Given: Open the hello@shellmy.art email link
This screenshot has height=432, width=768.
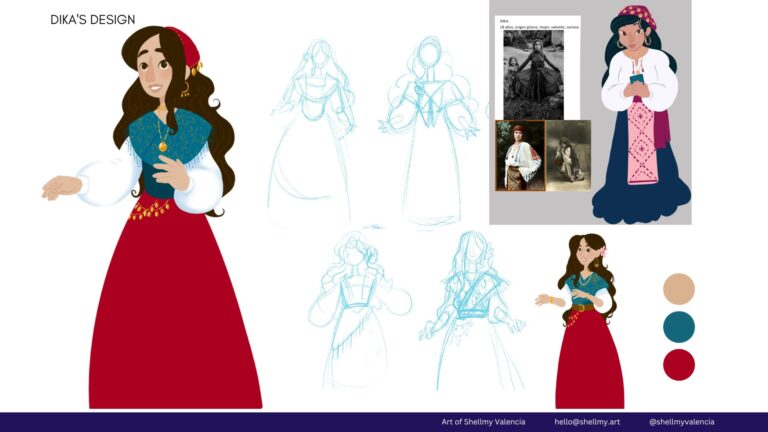Looking at the screenshot, I should (587, 422).
